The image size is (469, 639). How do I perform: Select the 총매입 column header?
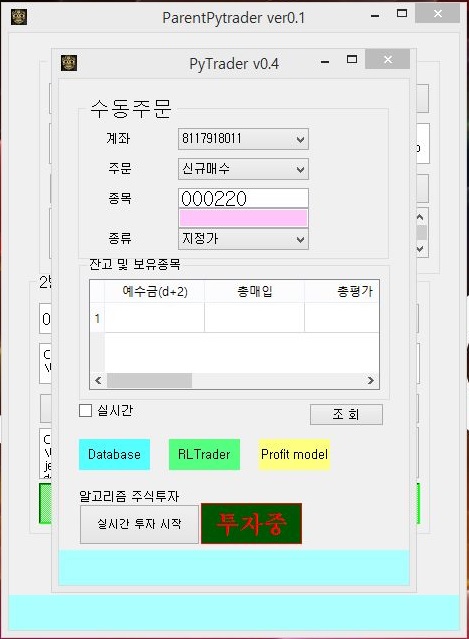point(254,291)
